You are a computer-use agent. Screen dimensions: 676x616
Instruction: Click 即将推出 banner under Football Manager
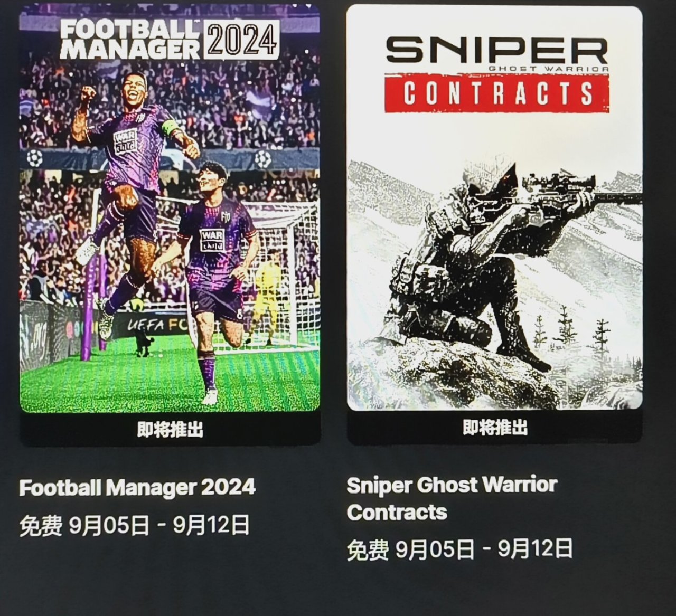click(170, 429)
